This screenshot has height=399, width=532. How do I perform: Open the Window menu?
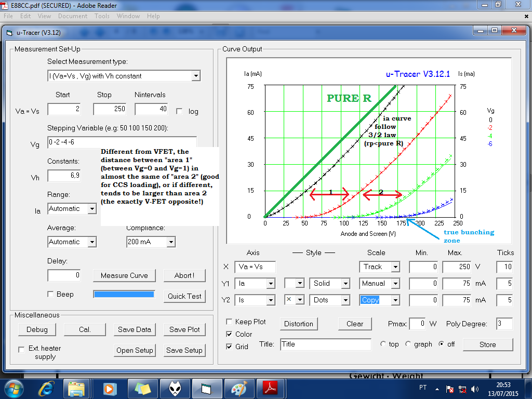pos(128,16)
